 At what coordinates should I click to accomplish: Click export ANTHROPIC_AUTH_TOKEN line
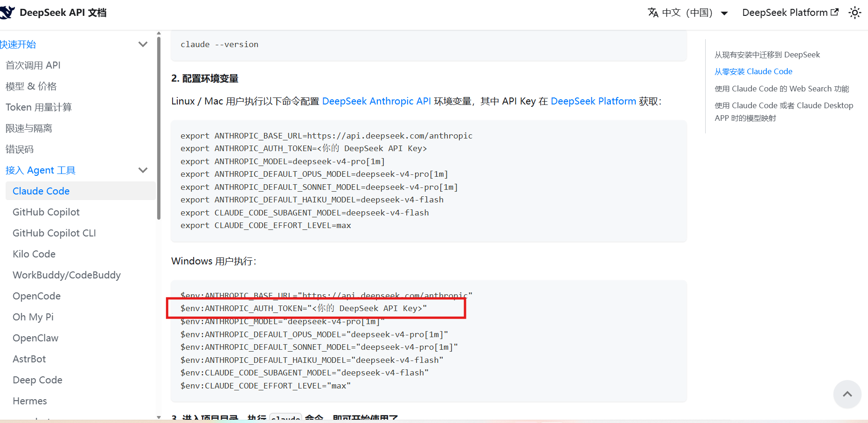(304, 148)
